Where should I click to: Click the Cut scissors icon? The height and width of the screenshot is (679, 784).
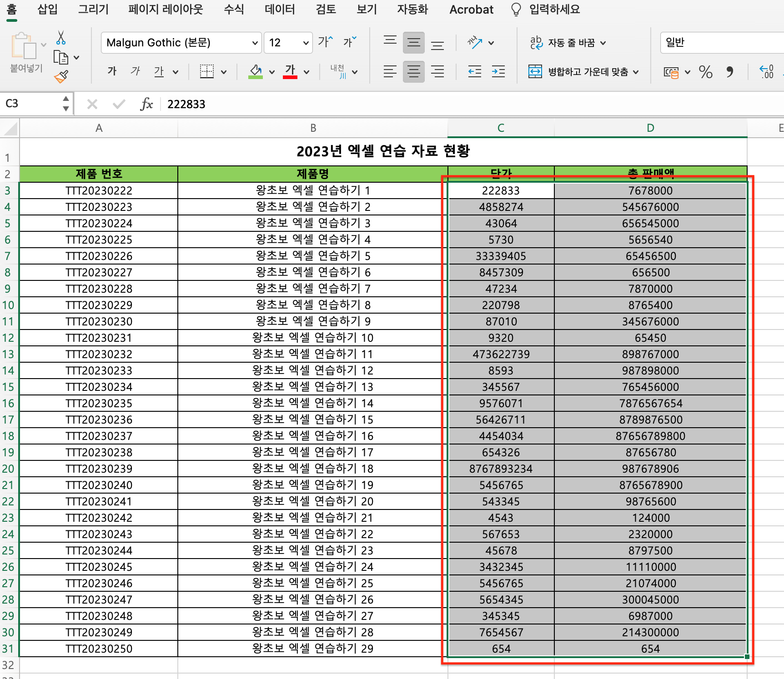click(x=61, y=38)
